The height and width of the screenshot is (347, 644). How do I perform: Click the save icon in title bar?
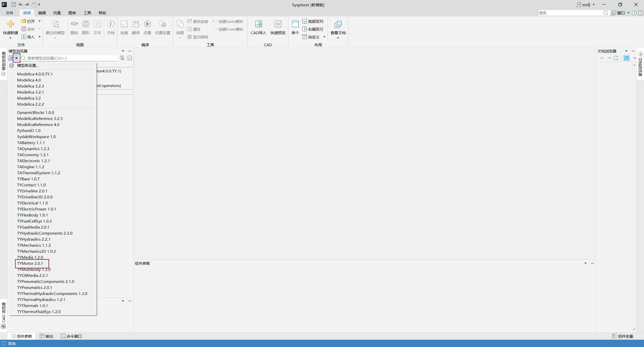pos(14,5)
